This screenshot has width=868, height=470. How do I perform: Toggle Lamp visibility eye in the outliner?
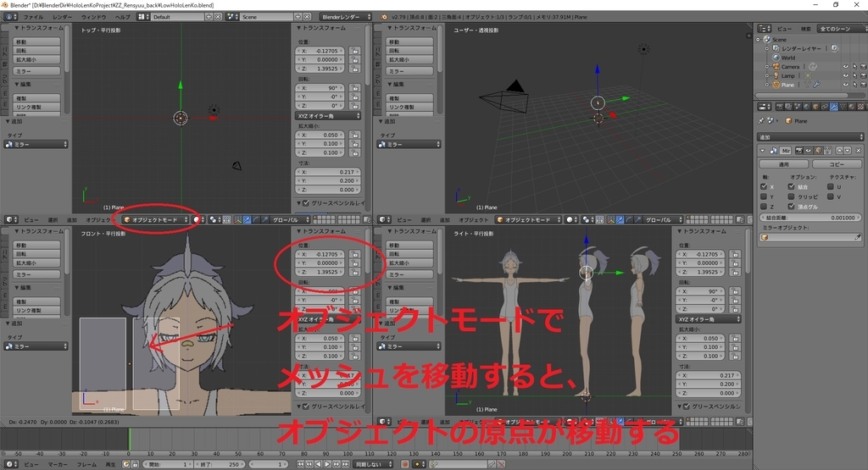[845, 75]
